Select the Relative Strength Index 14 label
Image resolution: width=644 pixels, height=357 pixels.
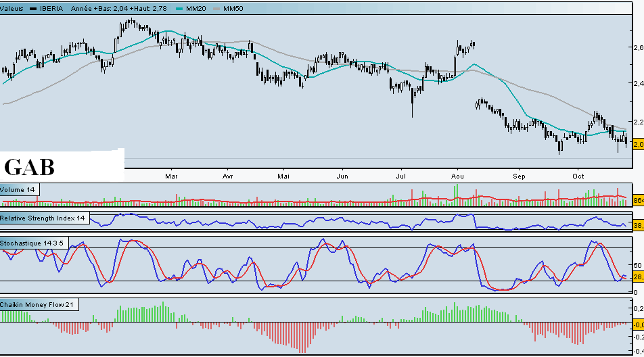click(43, 218)
